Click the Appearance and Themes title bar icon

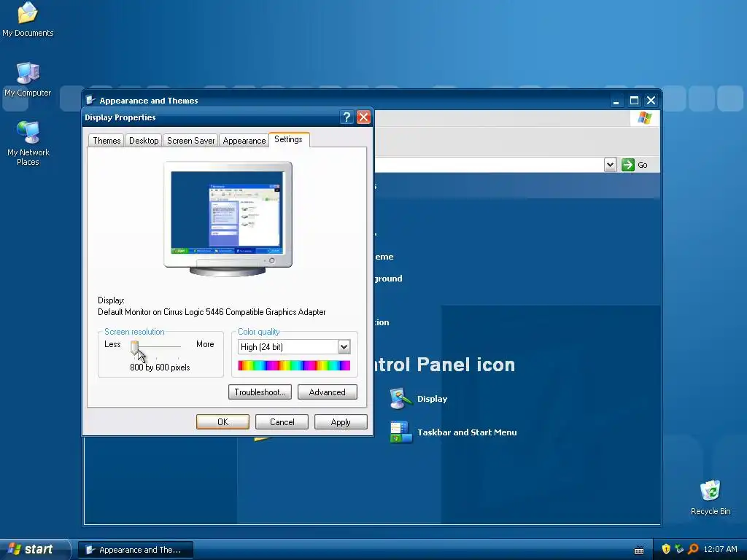tap(90, 100)
